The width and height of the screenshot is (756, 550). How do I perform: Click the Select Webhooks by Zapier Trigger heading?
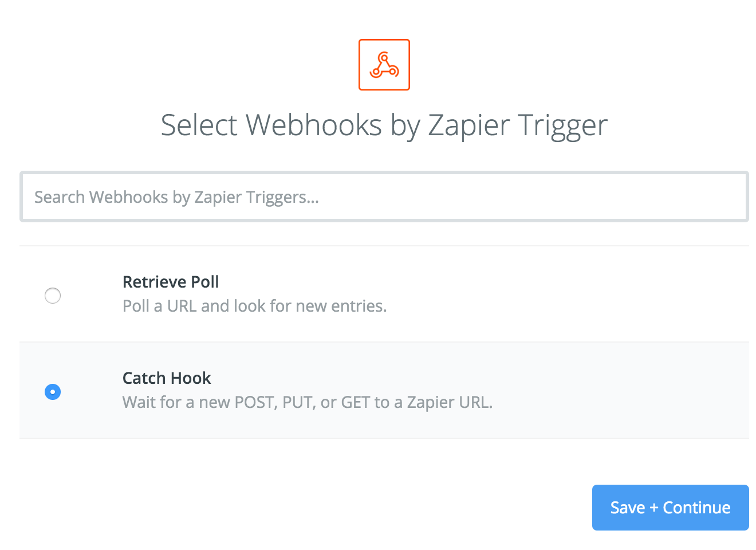(384, 125)
